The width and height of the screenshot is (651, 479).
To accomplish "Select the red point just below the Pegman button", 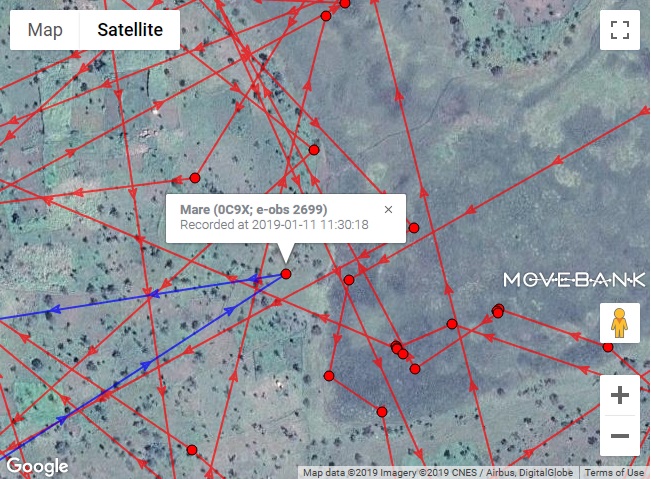I will 608,347.
